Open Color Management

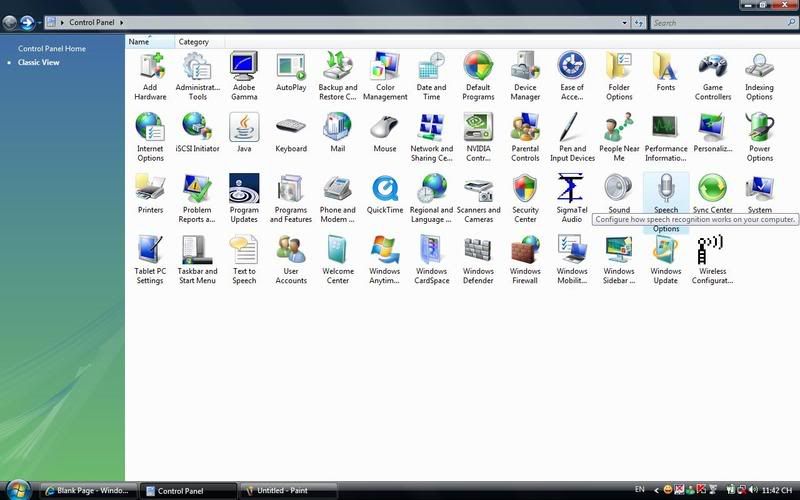(385, 76)
